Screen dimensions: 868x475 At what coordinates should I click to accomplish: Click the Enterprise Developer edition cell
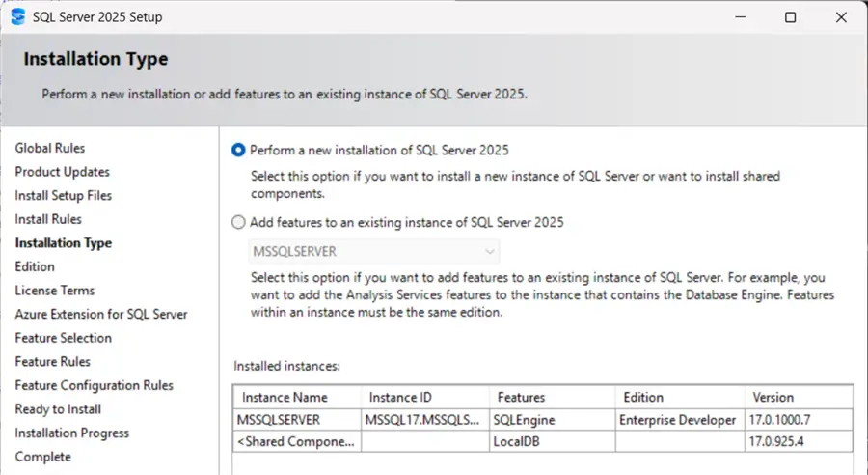[x=680, y=420]
